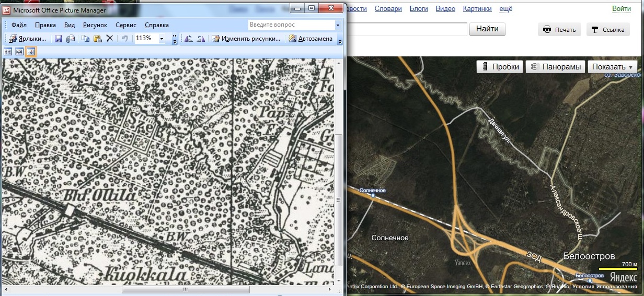The image size is (644, 296).
Task: Click the send-by-mail paperclip icon
Action: pyautogui.click(x=71, y=39)
